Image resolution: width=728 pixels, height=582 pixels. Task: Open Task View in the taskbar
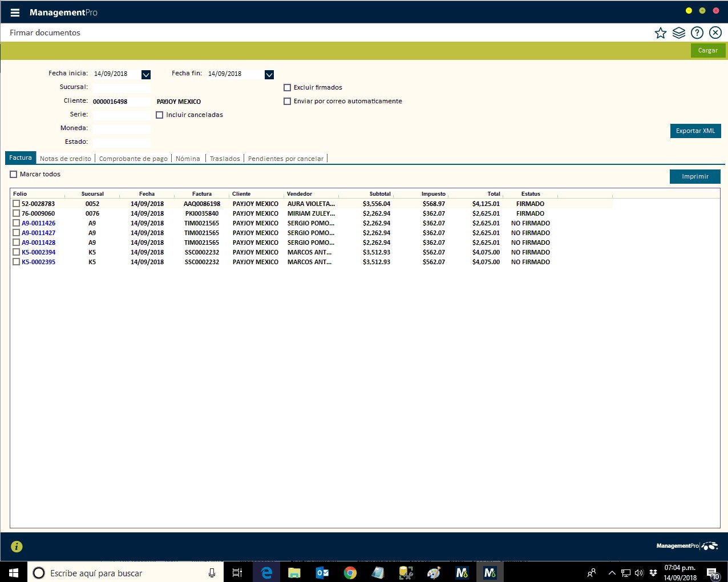(237, 572)
